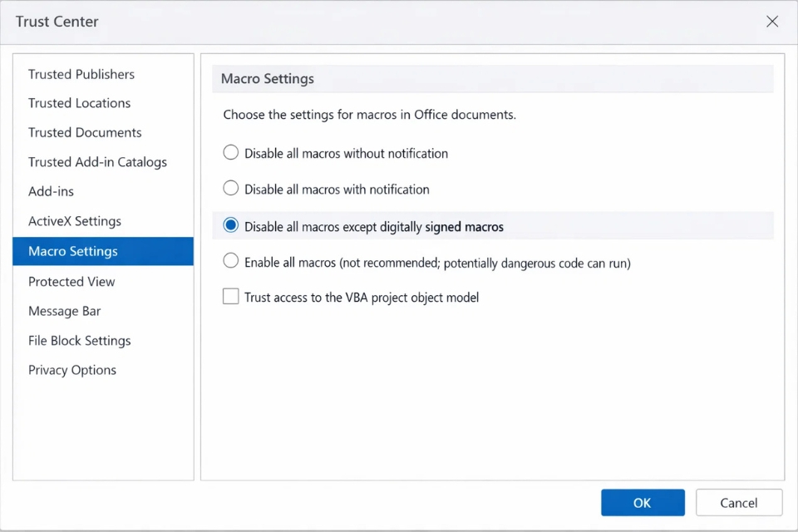The image size is (798, 532).
Task: Check trust access to VBA project object model
Action: pyautogui.click(x=230, y=296)
